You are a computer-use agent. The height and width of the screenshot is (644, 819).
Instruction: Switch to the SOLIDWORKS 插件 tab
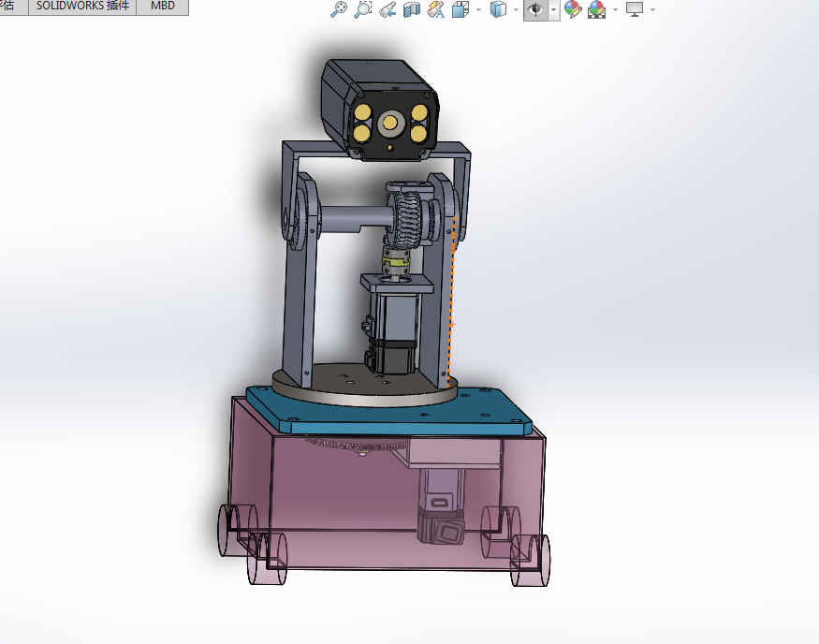tap(82, 7)
